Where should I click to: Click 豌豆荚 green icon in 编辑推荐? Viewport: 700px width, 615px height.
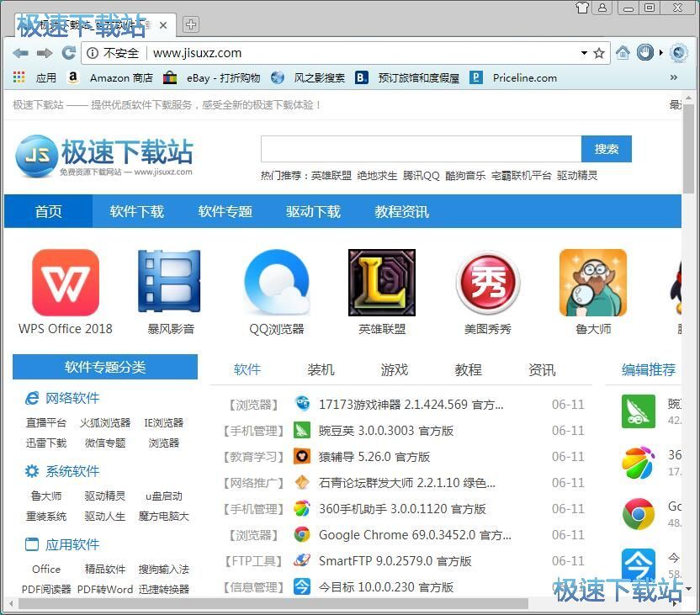(x=639, y=411)
